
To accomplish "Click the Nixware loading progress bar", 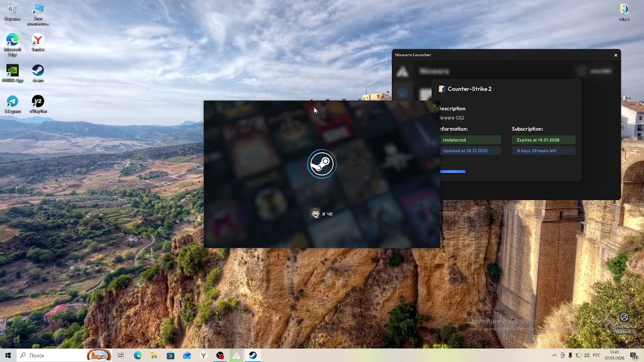I will (507, 172).
